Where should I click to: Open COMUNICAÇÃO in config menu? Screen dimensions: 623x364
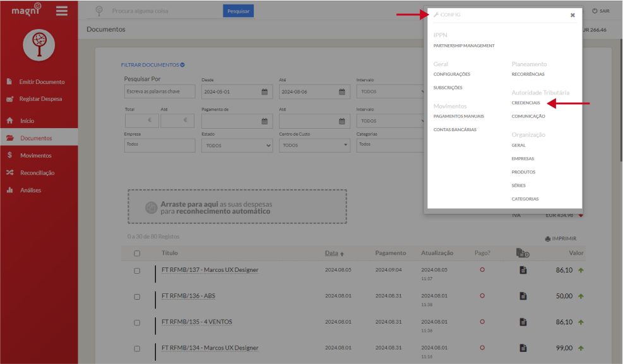(x=528, y=116)
